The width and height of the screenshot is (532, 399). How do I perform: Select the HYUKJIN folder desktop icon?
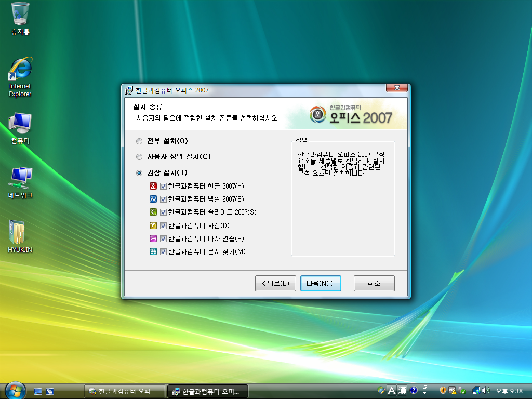[x=20, y=236]
